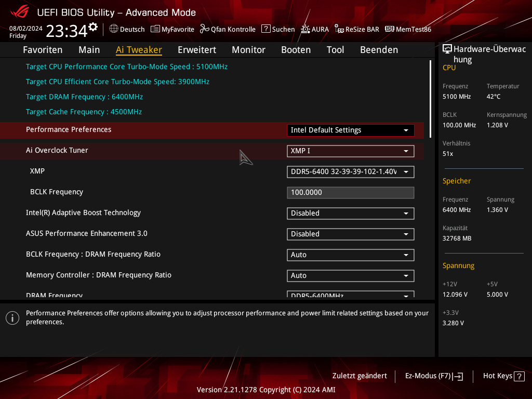This screenshot has height=399, width=532.
Task: Select the Performance Preferences row label
Action: pyautogui.click(x=69, y=129)
